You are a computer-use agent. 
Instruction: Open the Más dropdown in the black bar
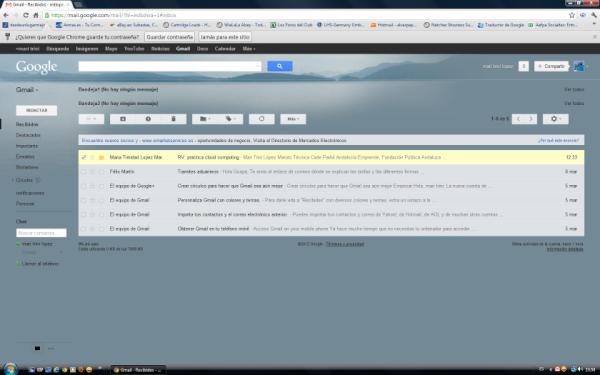(249, 49)
